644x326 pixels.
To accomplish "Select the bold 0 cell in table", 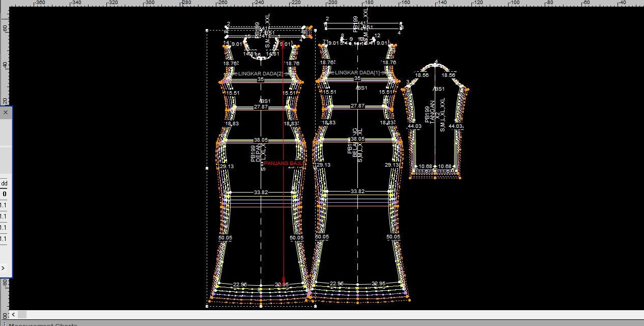I will coord(4,194).
